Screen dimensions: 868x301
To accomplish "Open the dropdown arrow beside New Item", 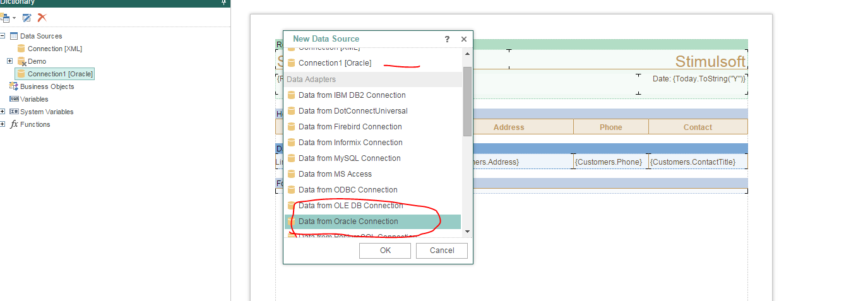I will (x=14, y=18).
